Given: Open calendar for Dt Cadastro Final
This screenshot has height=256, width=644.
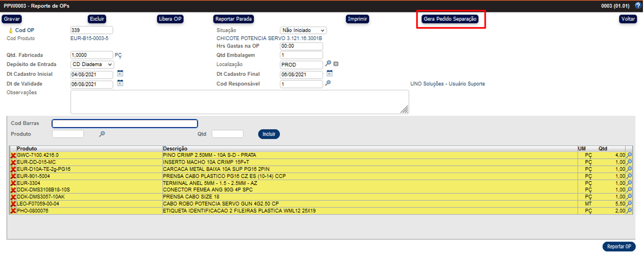Looking at the screenshot, I should 329,74.
